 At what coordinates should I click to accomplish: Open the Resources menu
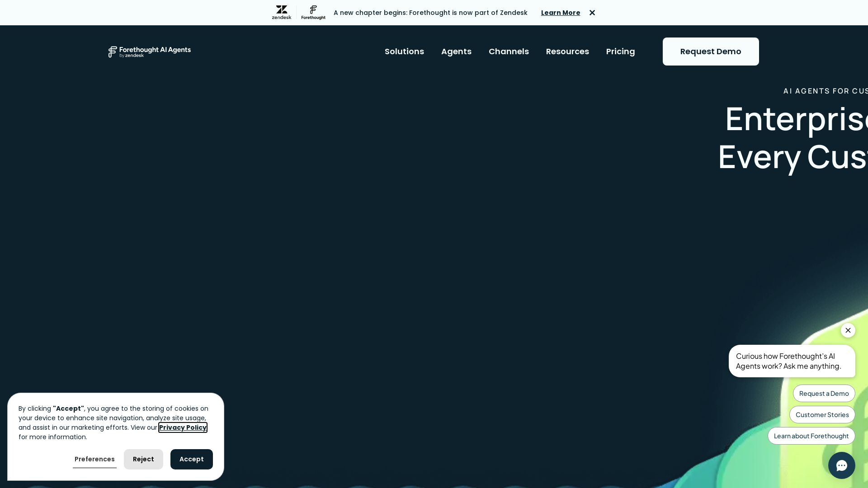point(567,52)
